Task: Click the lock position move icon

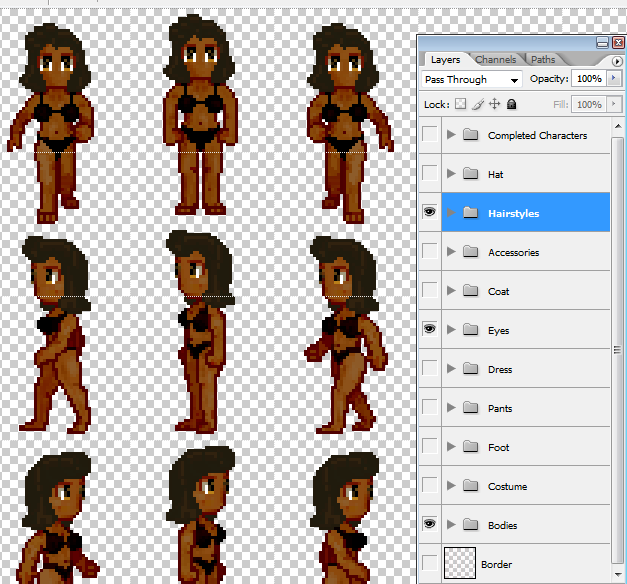Action: 495,104
